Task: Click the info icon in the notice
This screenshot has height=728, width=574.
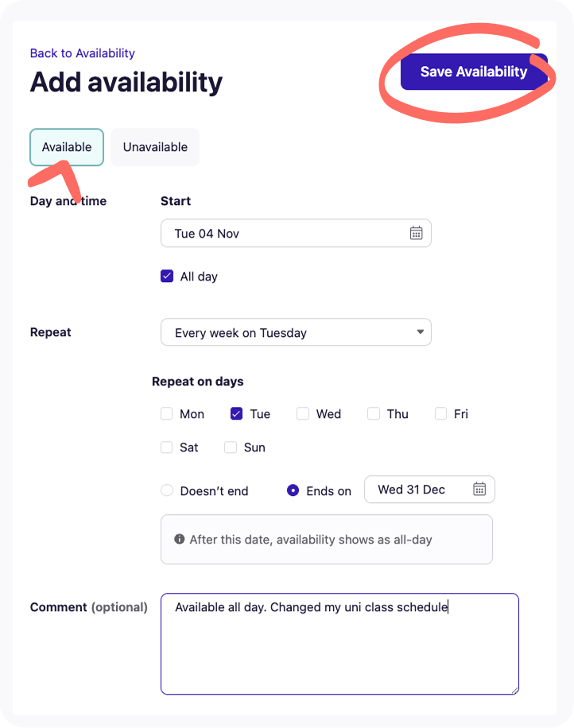Action: [x=180, y=540]
